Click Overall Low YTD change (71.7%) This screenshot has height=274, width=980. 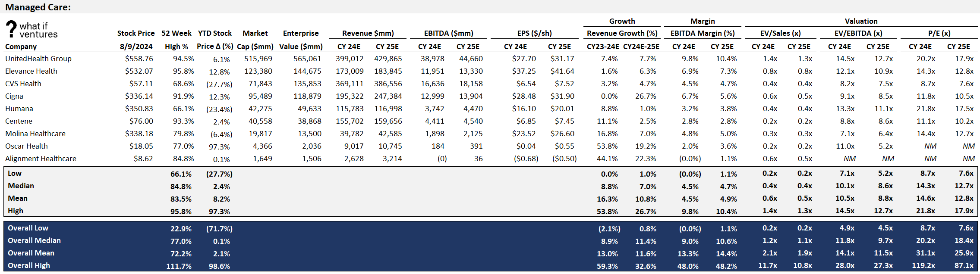[219, 229]
